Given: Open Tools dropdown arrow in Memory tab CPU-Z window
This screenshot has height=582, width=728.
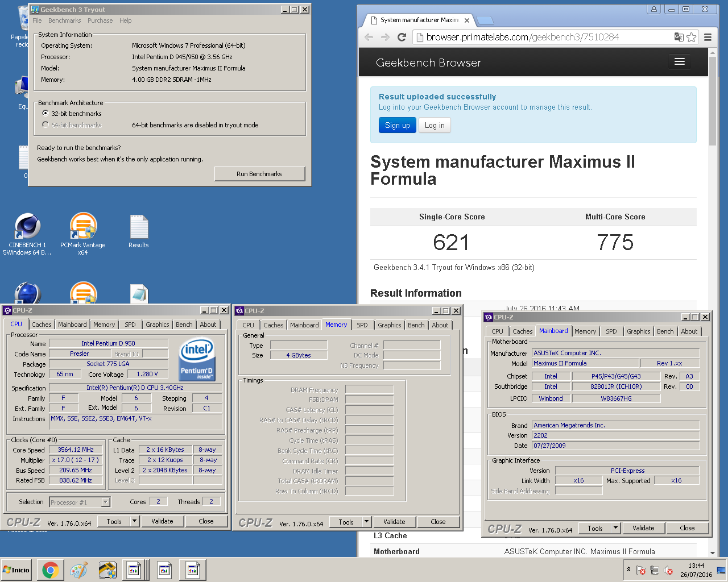Looking at the screenshot, I should click(367, 522).
